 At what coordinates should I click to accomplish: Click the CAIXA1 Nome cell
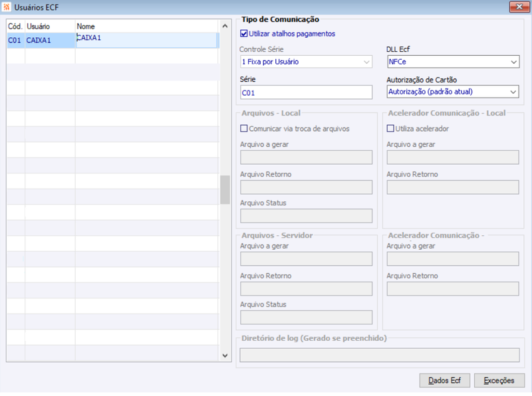coord(146,41)
